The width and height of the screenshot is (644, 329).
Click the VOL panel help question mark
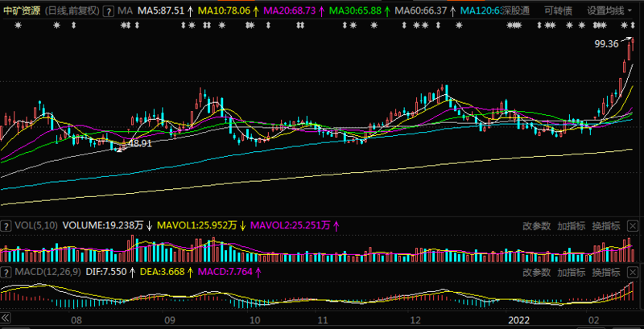click(6, 225)
